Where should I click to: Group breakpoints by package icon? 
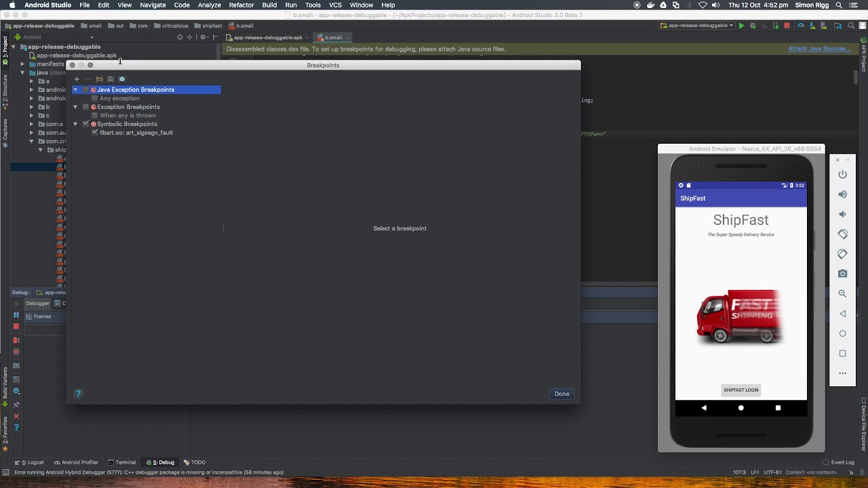pyautogui.click(x=99, y=79)
